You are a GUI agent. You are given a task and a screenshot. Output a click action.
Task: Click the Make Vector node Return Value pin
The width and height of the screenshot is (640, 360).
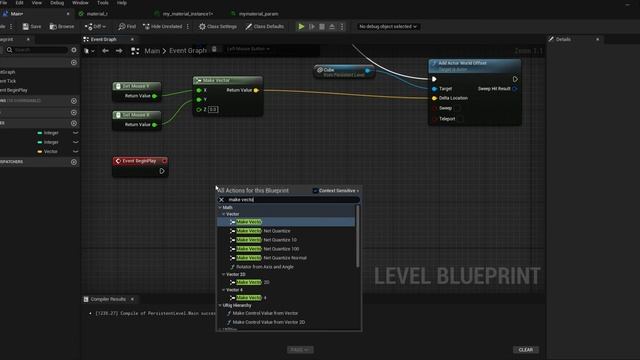256,90
